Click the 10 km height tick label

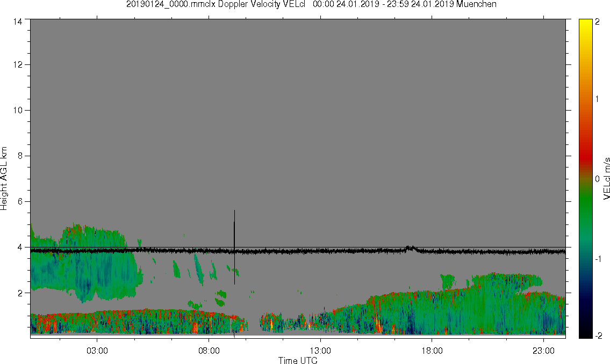[x=18, y=110]
